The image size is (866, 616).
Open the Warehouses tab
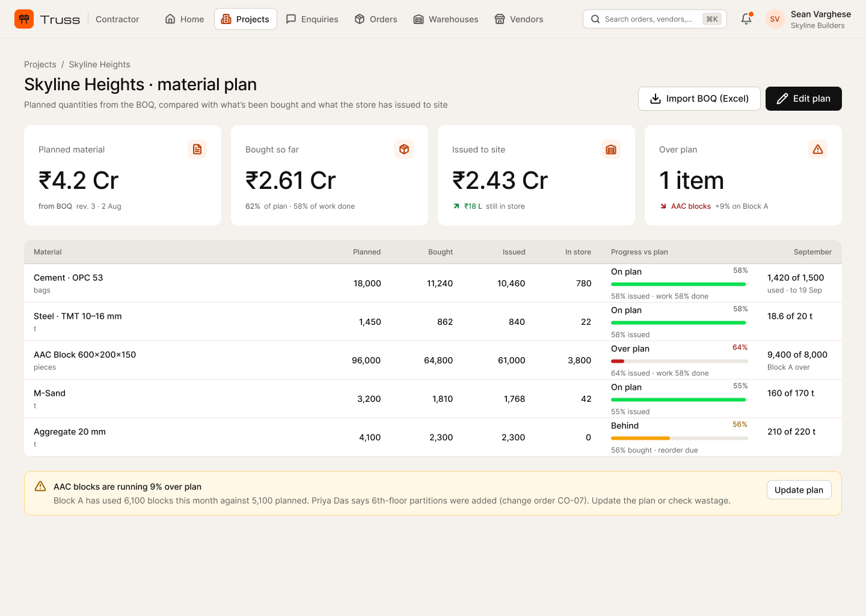(446, 19)
